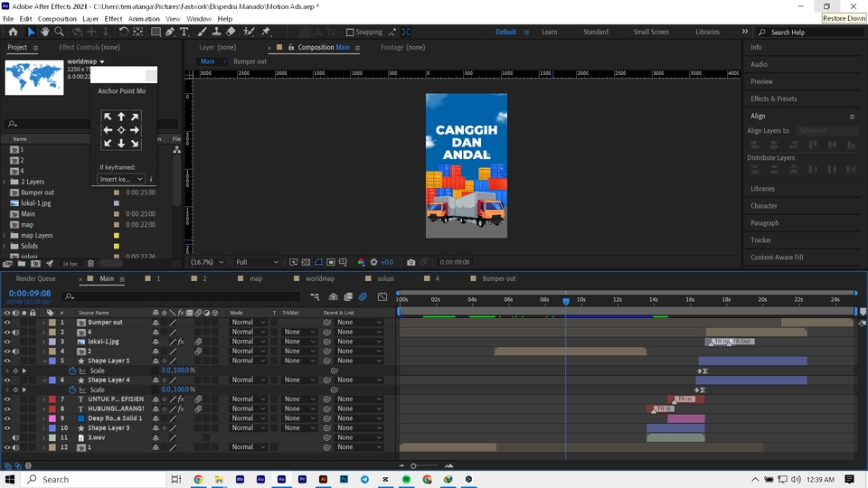
Task: Mute audio of 3.wav layer
Action: tap(15, 437)
